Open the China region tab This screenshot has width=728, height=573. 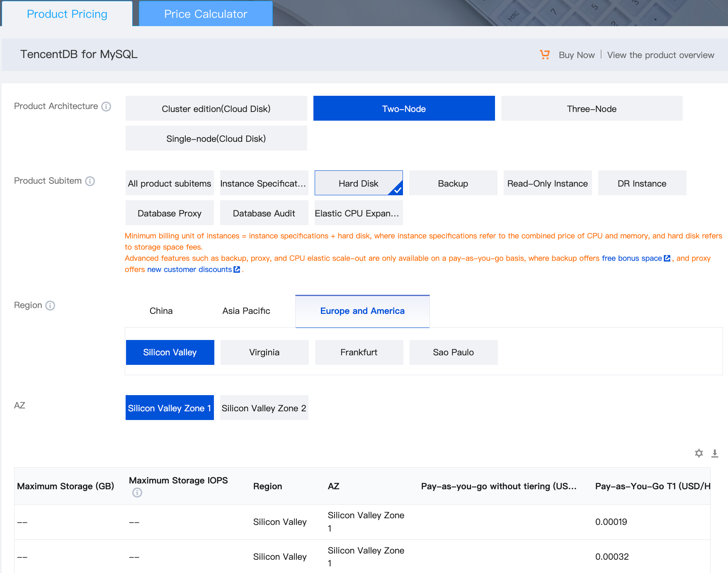tap(161, 311)
